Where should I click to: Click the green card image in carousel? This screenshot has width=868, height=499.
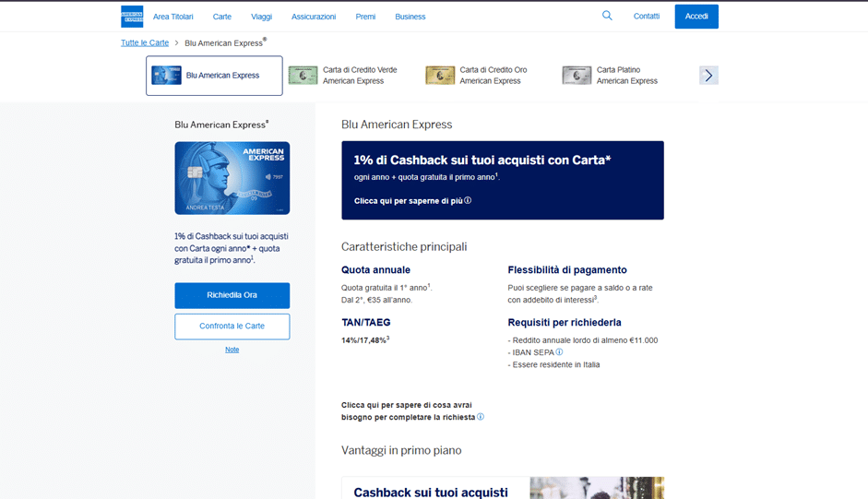[x=303, y=76]
